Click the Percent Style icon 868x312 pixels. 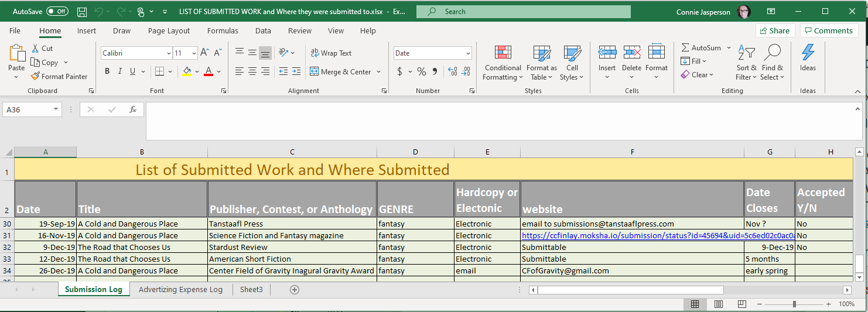pyautogui.click(x=421, y=71)
